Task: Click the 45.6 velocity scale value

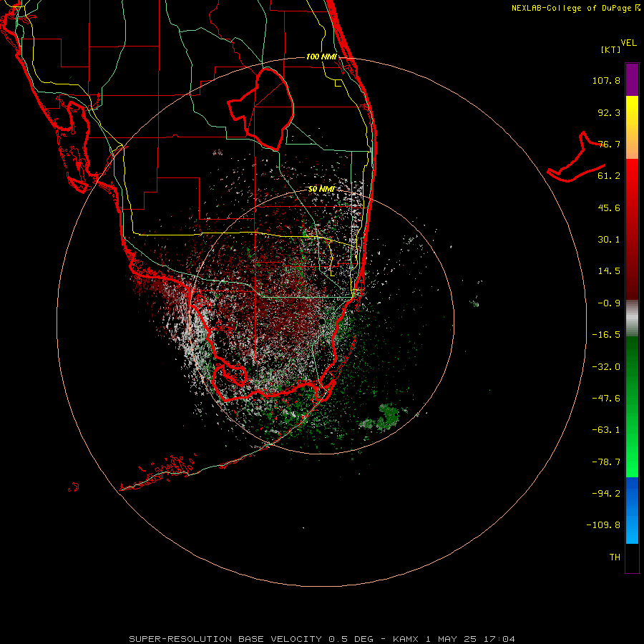Action: point(609,208)
